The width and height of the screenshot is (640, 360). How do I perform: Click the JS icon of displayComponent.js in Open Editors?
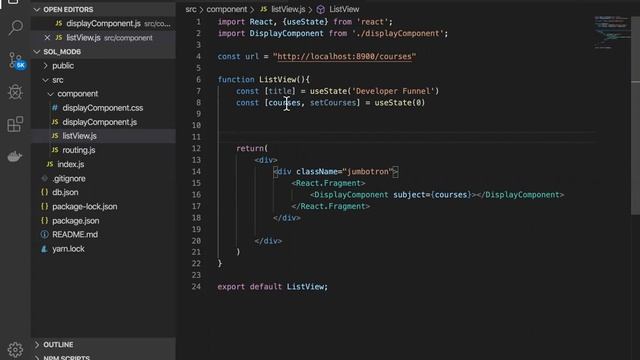tap(59, 24)
